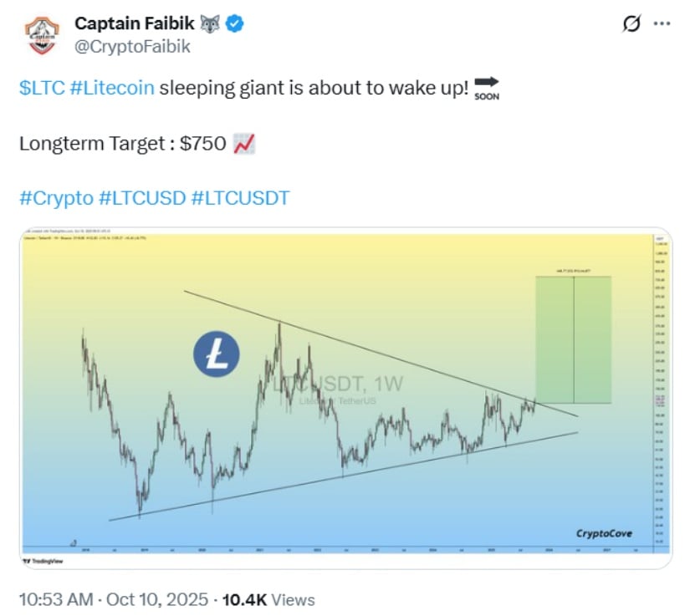Open the #LTCUSD hashtag
Screen dimensions: 690x616
142,199
